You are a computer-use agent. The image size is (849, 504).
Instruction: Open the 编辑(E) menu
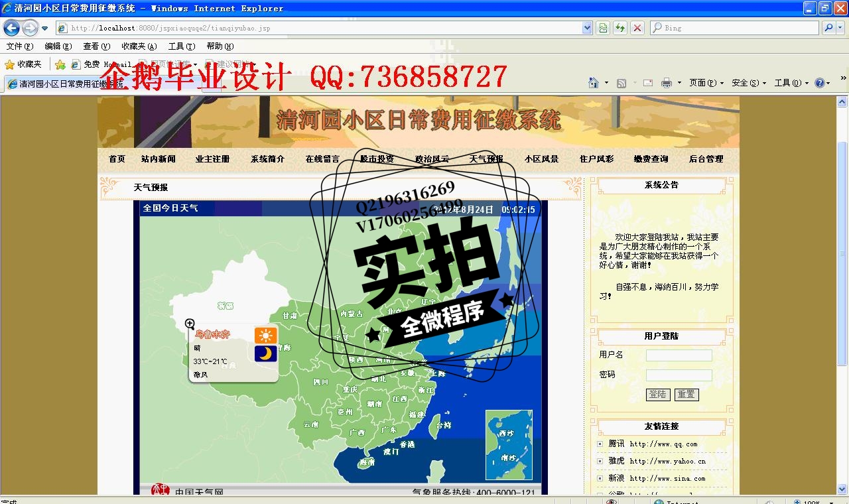(x=58, y=46)
